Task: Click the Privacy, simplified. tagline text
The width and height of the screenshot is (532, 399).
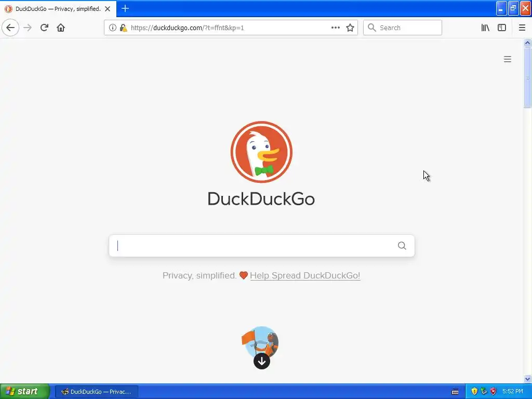Action: pos(199,275)
